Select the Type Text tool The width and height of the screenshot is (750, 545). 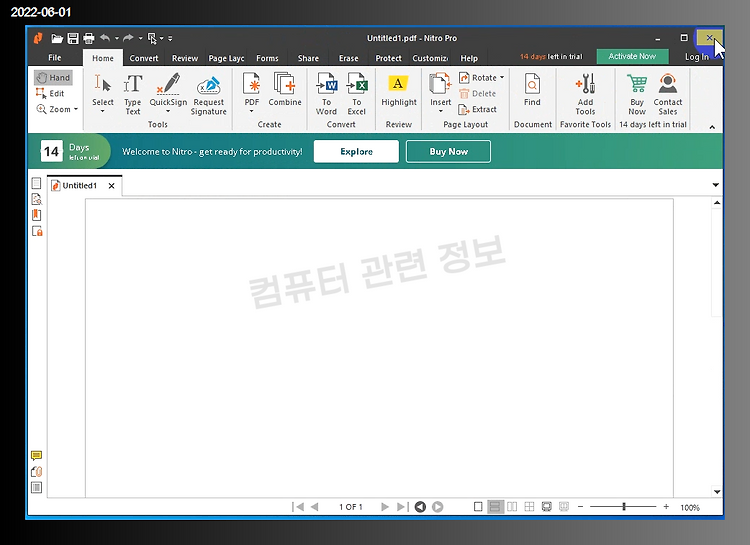[x=132, y=94]
